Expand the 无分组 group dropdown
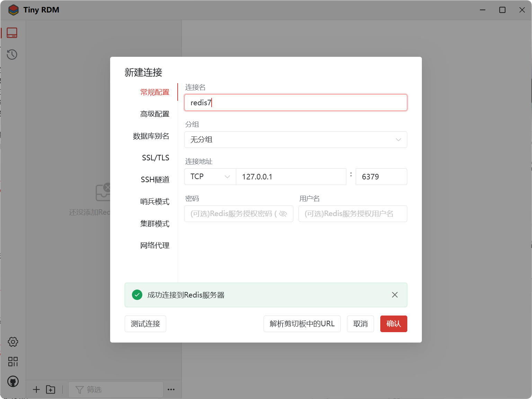Screen dimensions: 532x399 click(296, 140)
